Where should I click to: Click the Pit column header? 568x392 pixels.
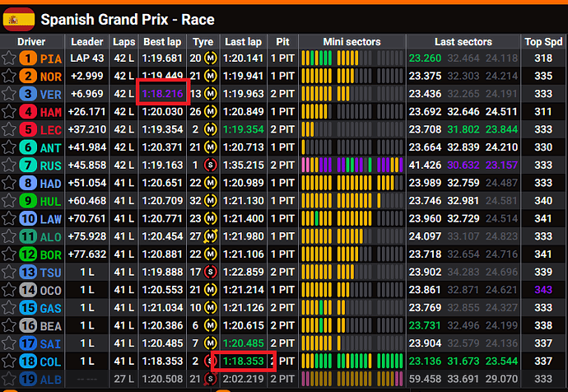click(282, 42)
